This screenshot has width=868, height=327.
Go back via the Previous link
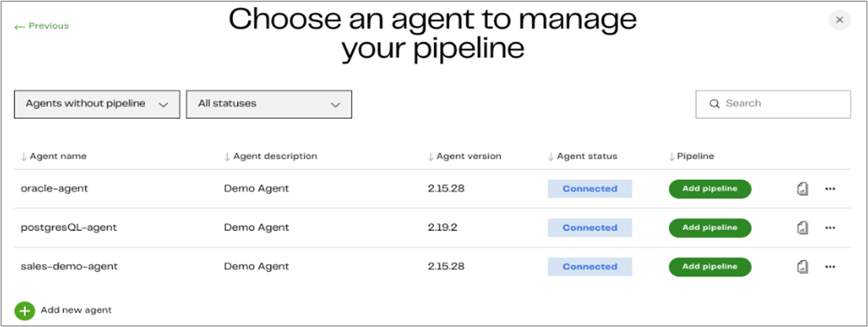(42, 26)
